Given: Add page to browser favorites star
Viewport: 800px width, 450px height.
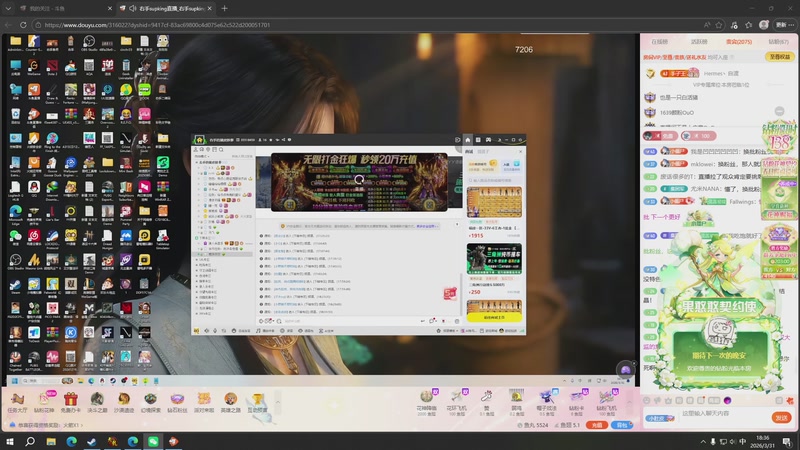Looking at the screenshot, I should tap(719, 24).
